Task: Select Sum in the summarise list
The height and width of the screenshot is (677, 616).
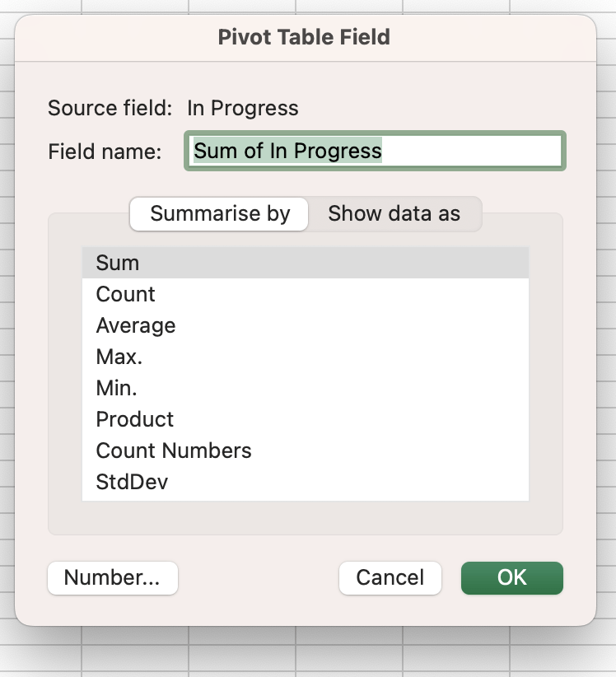Action: coord(306,263)
